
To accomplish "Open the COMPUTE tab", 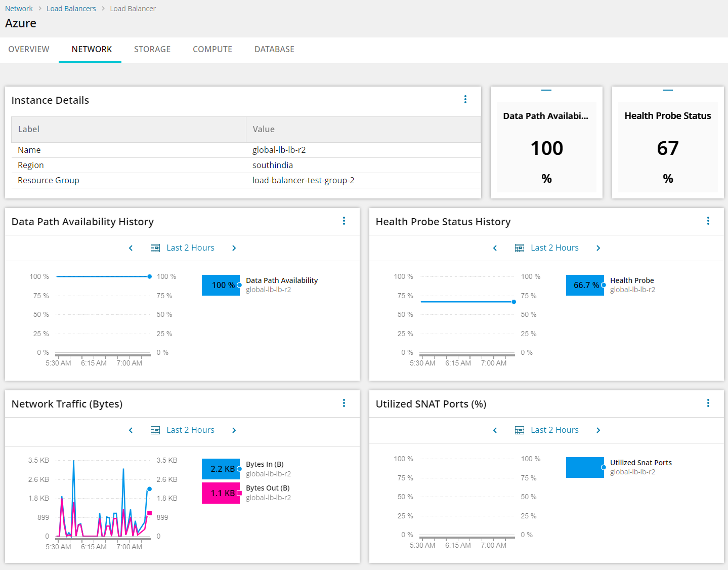I will tap(212, 49).
